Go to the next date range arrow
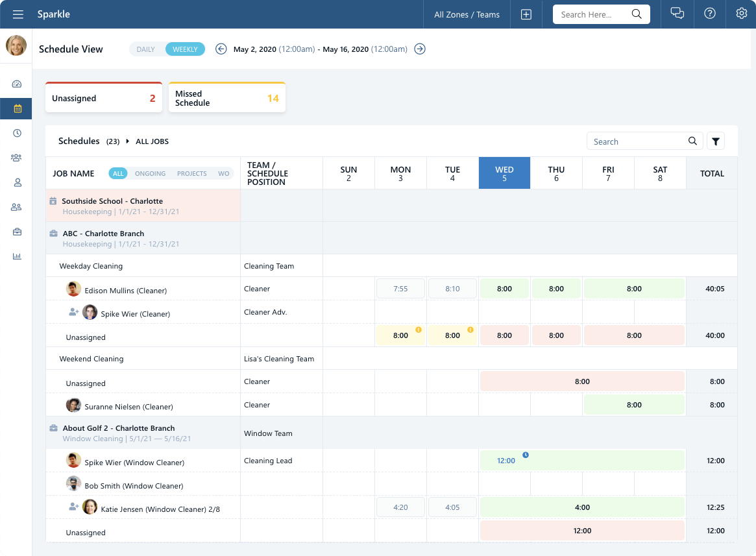 (420, 49)
